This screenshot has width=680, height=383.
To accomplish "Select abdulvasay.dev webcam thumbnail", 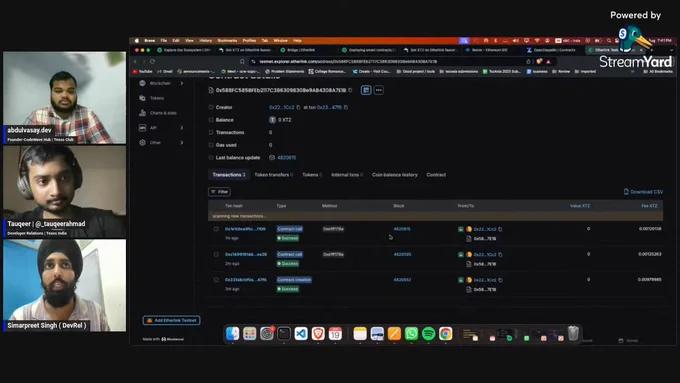I will (x=65, y=98).
